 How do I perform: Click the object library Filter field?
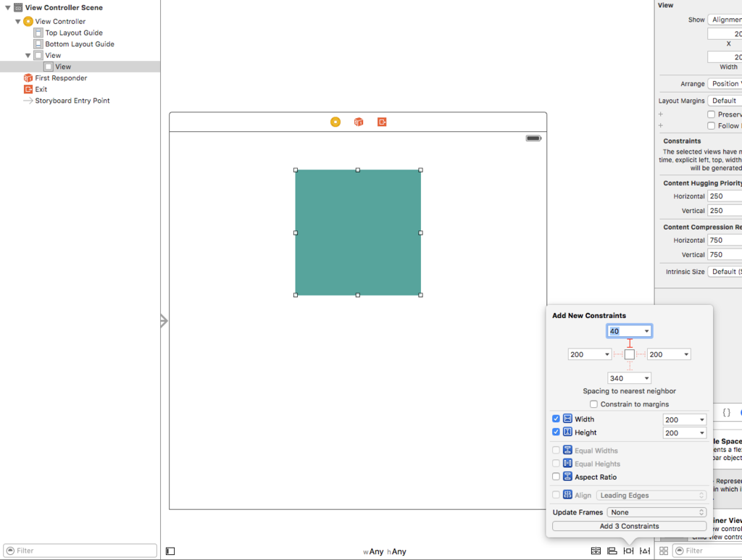707,551
